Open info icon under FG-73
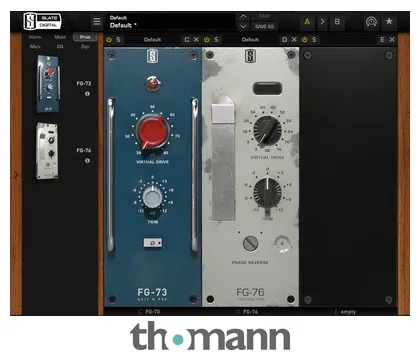The height and width of the screenshot is (360, 420). pyautogui.click(x=87, y=94)
